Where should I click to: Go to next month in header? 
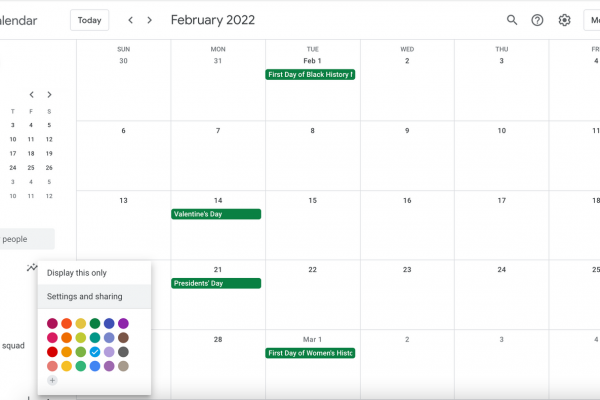pos(150,20)
